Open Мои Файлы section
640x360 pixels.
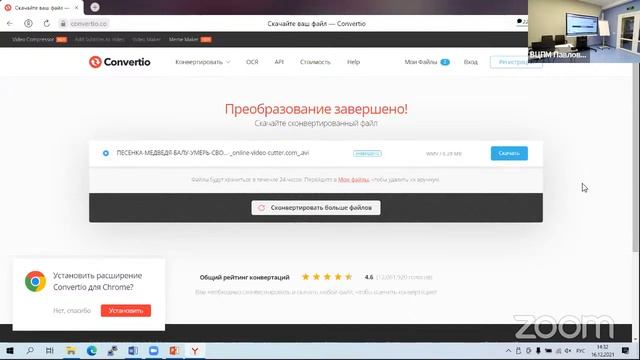tap(427, 62)
